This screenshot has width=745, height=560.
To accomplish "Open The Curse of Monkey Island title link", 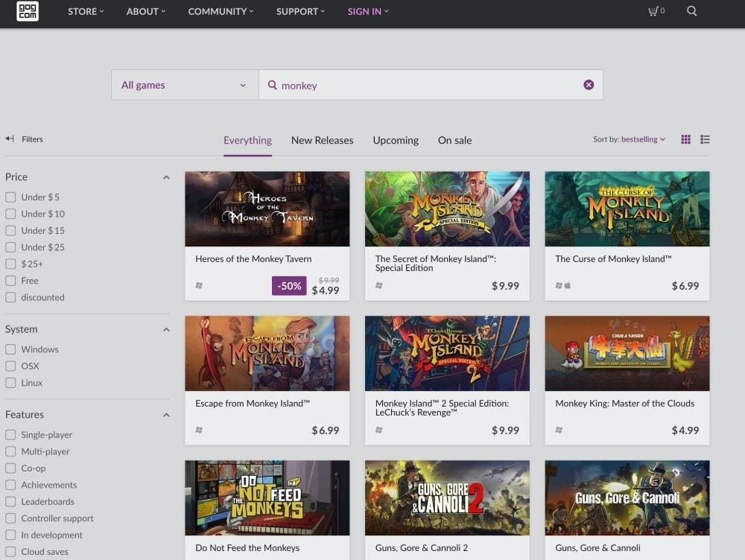I will pos(613,259).
